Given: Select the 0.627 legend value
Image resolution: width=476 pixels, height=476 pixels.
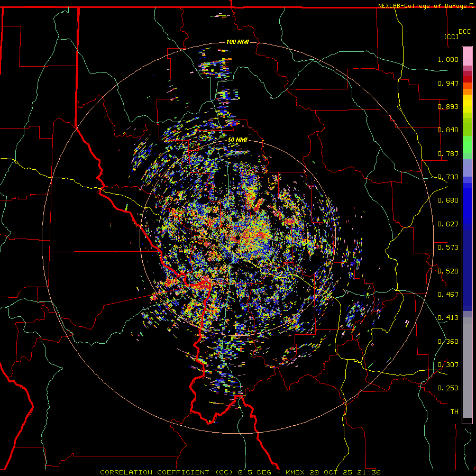Looking at the screenshot, I should (x=448, y=224).
